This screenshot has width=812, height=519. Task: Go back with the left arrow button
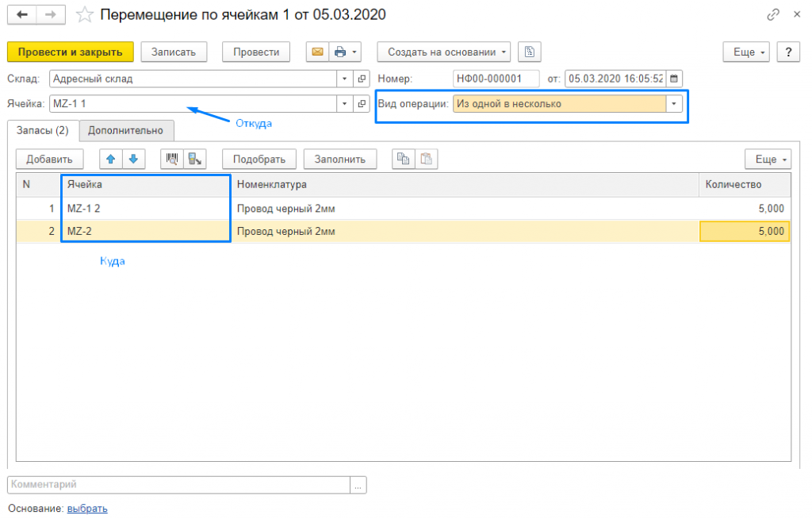click(x=21, y=14)
